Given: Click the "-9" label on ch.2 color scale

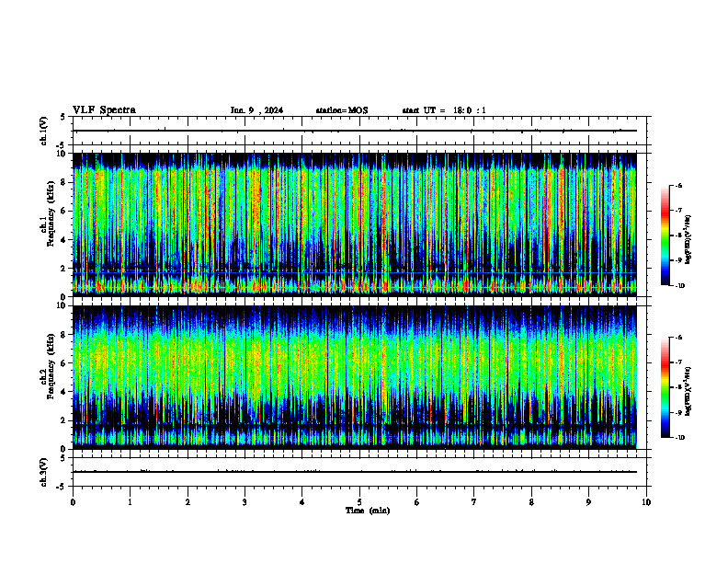Looking at the screenshot, I should click(x=678, y=412).
